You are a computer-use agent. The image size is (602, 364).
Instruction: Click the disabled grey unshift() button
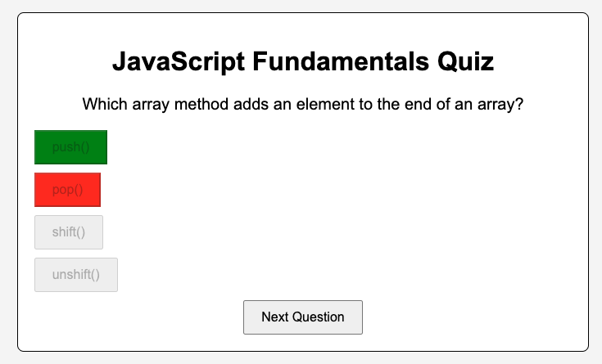[76, 275]
